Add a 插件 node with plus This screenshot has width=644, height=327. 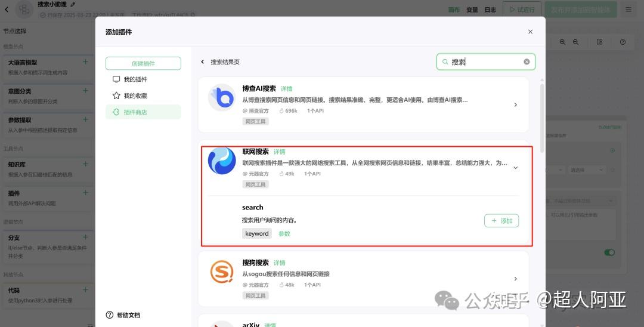tap(85, 193)
